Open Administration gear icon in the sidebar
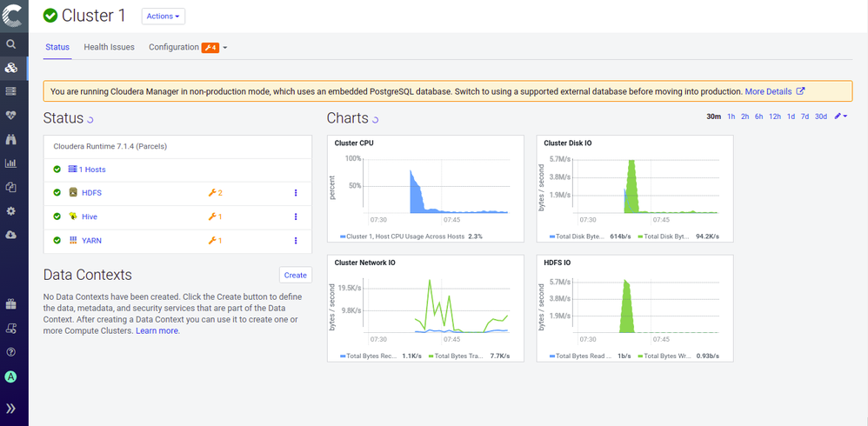This screenshot has width=868, height=426. 11,210
